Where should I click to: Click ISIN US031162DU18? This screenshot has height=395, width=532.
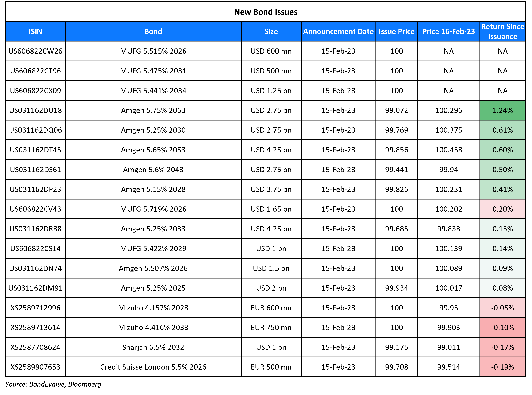[x=35, y=110]
